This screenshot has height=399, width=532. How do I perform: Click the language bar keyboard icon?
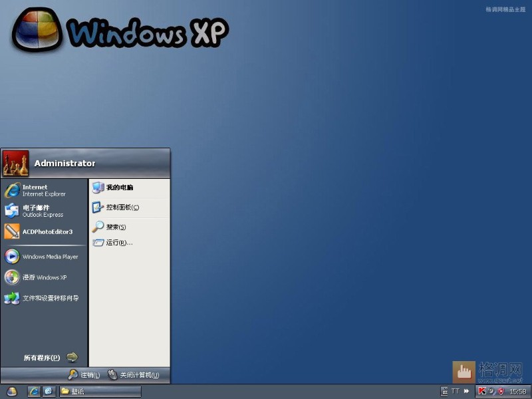point(444,391)
